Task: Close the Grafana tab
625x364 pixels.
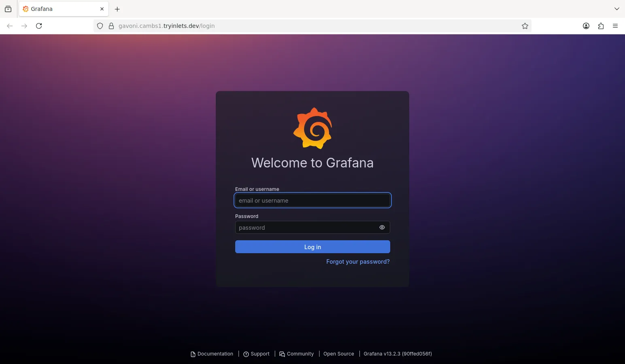Action: tap(102, 9)
